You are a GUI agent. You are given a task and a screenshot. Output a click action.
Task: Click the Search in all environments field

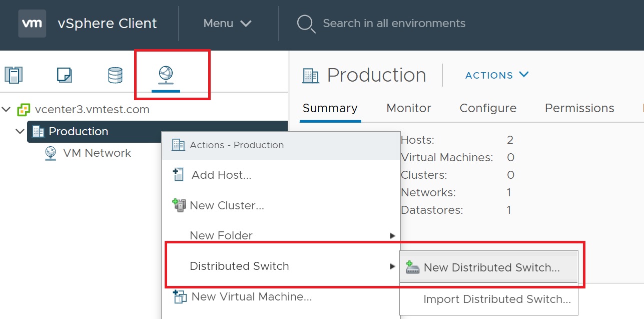click(394, 24)
